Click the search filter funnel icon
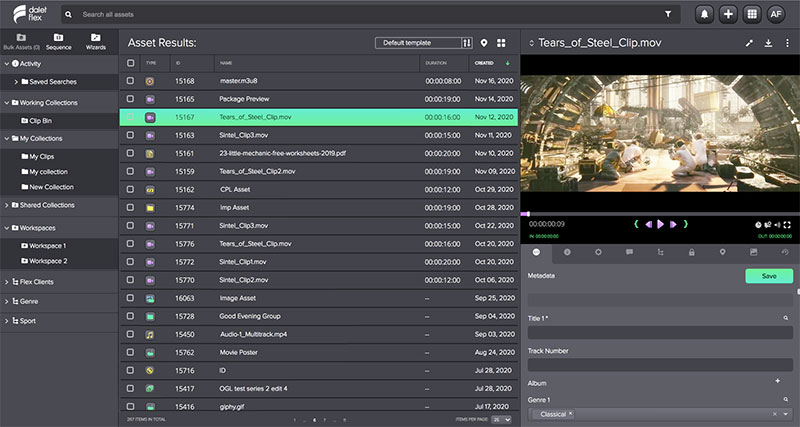Screen dimensions: 800x427 pyautogui.click(x=668, y=15)
